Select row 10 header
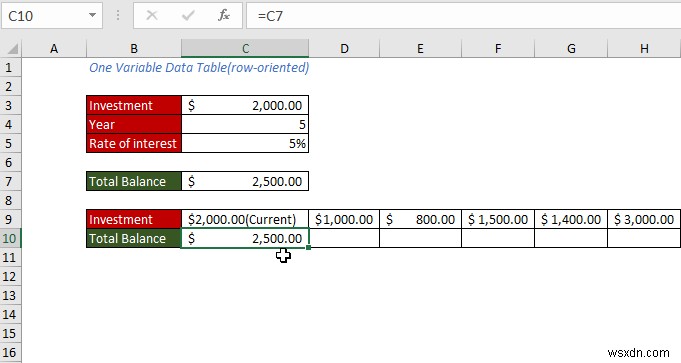This screenshot has height=363, width=681. (x=10, y=239)
